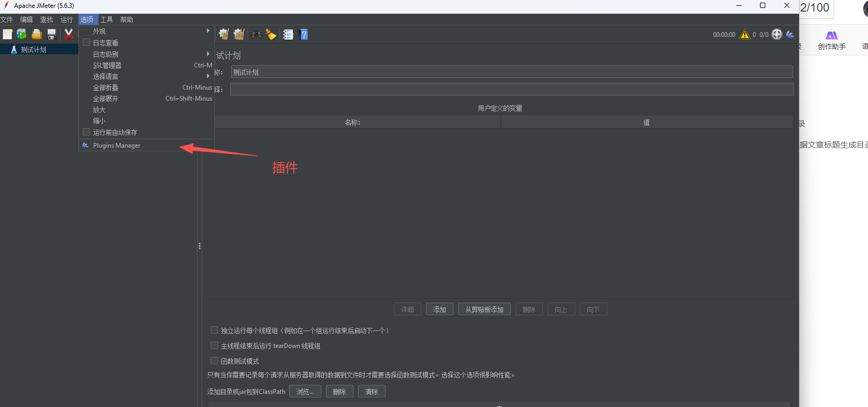Click the 从剪贴板添加 button

485,309
